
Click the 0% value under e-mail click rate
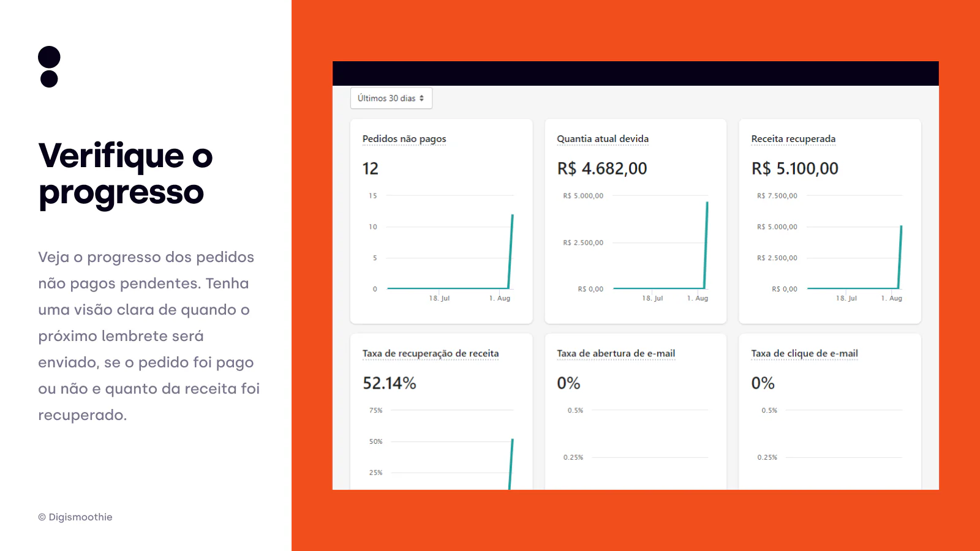click(x=763, y=383)
